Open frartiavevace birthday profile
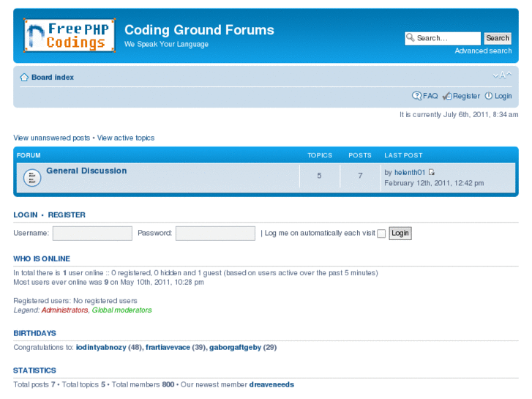Viewport: 532px width, 399px height. 168,347
